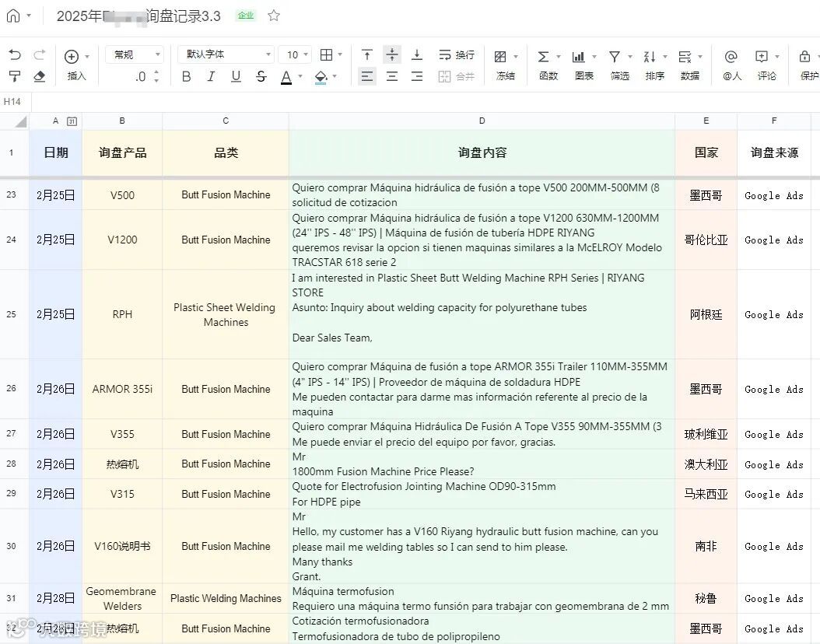Image resolution: width=820 pixels, height=644 pixels.
Task: Toggle bold formatting
Action: (186, 76)
